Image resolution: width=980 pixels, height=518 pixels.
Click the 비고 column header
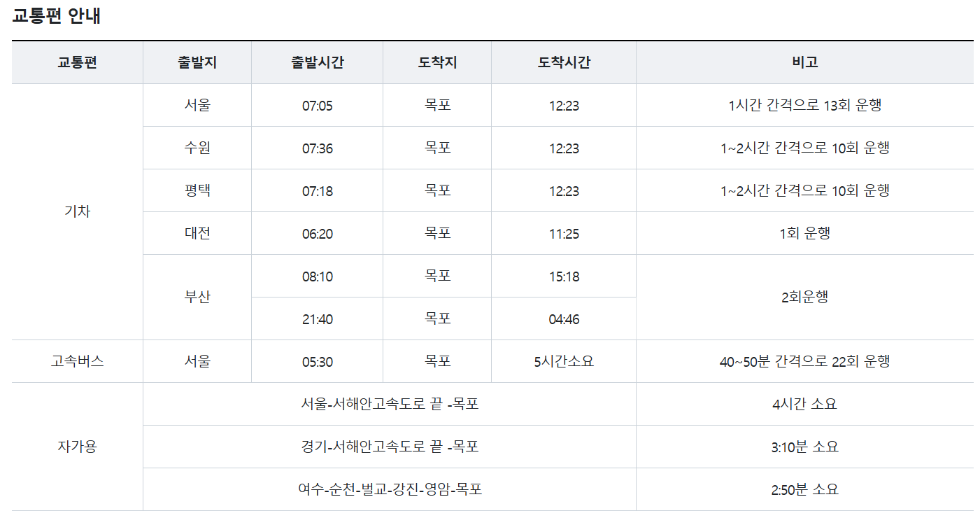(x=804, y=62)
